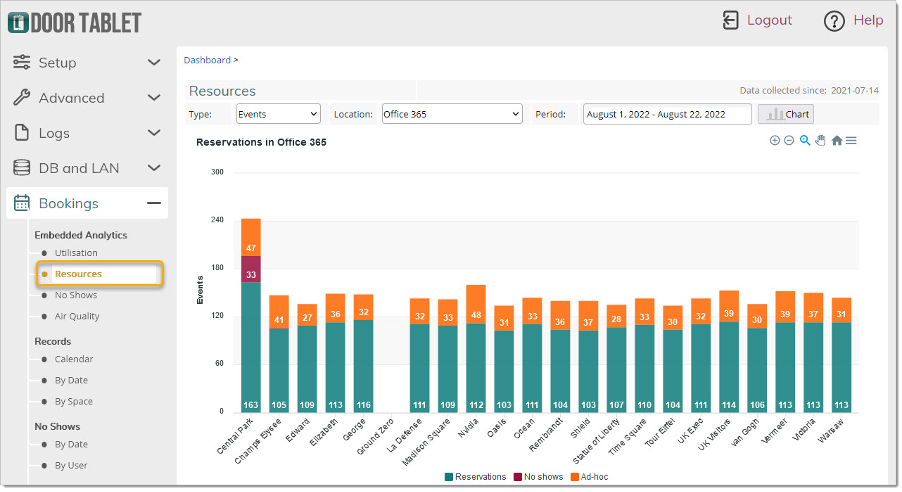
Task: Open the Type dropdown showing Events
Action: pyautogui.click(x=278, y=114)
